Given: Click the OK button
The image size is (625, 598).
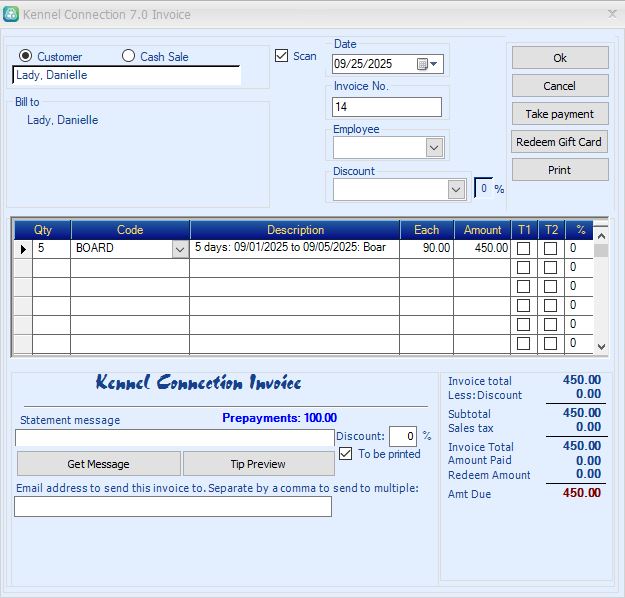Looking at the screenshot, I should click(560, 58).
